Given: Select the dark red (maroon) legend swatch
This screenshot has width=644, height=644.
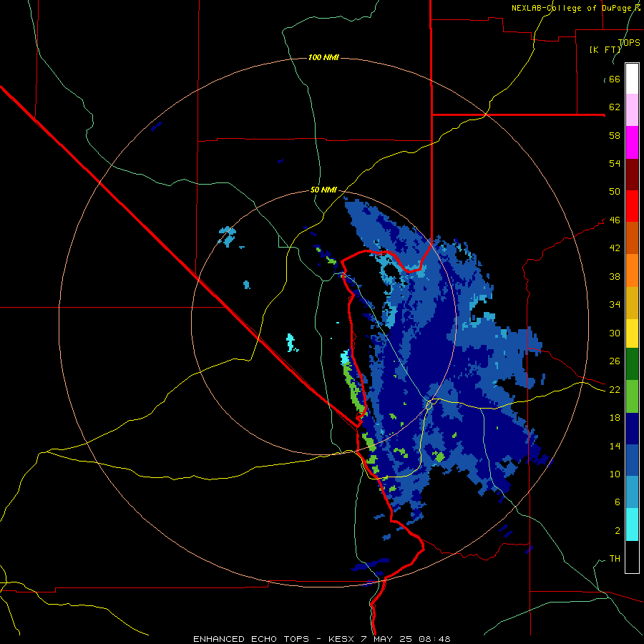Looking at the screenshot, I should (x=632, y=174).
